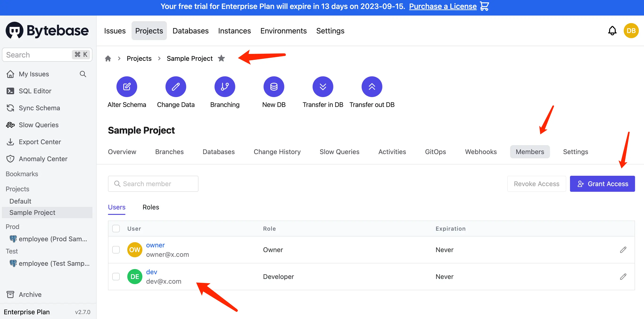Focus the Search member field
Screen dimensions: 644x319
153,184
